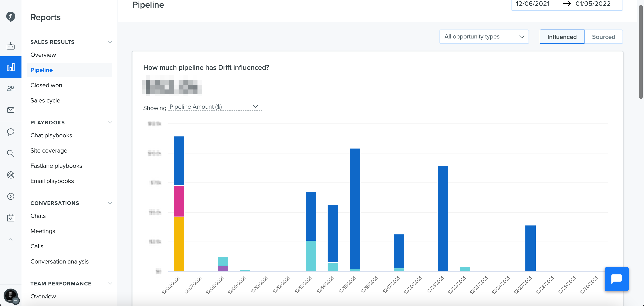
Task: Open the contacts people icon
Action: [x=11, y=89]
